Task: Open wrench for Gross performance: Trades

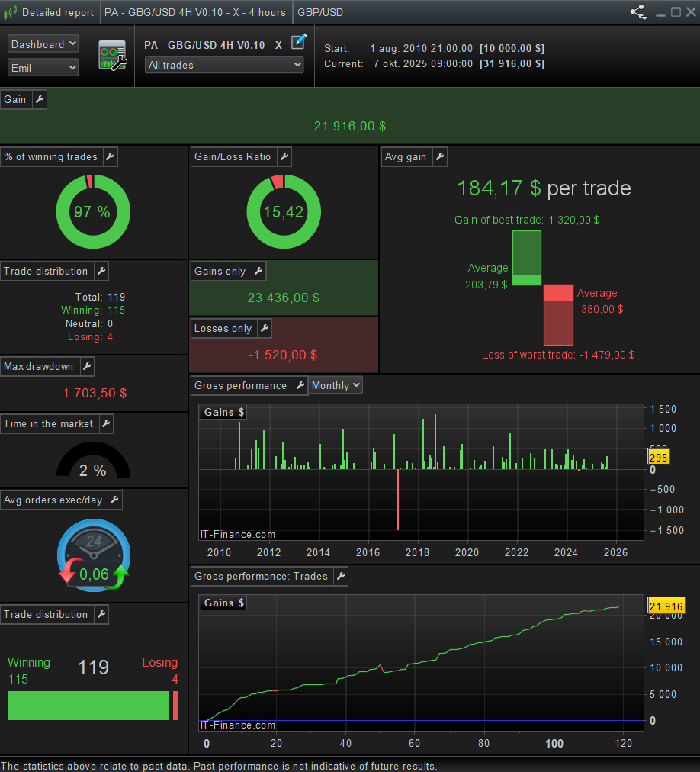Action: pos(340,577)
